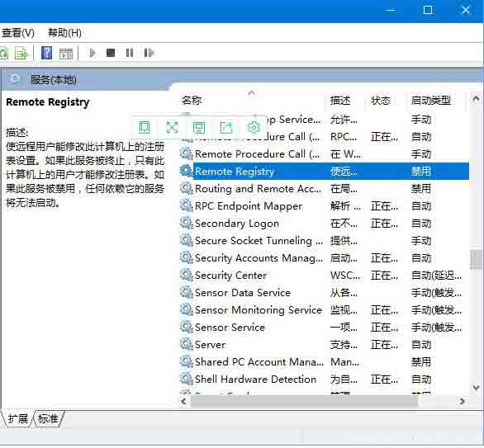484x448 pixels.
Task: Switch to the 扩展 tab
Action: (x=17, y=418)
